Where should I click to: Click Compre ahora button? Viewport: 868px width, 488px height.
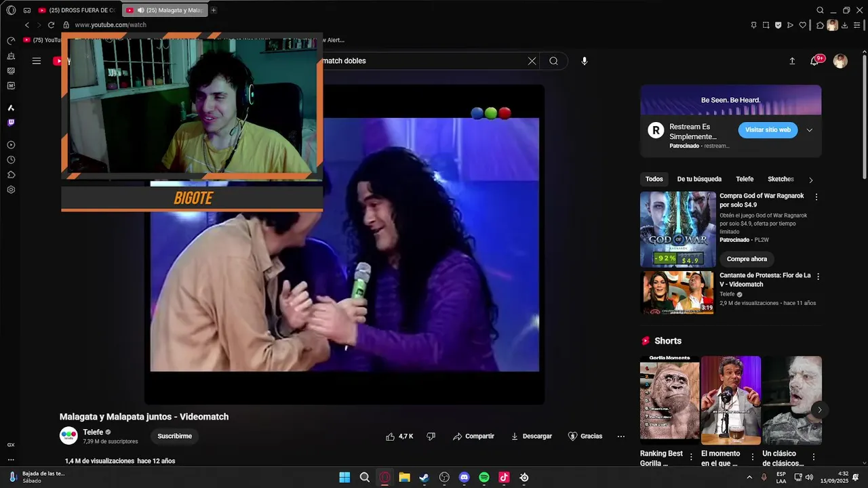747,259
